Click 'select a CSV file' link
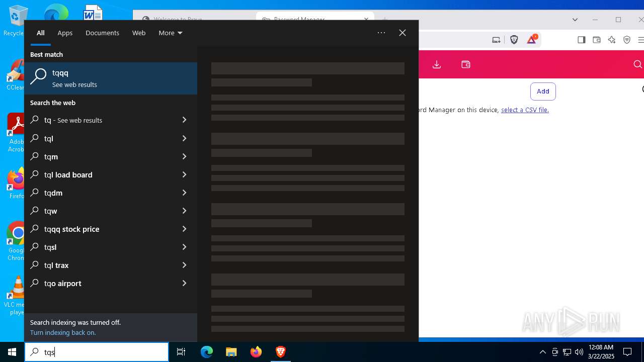Screen dimensions: 644x362 pos(525,110)
